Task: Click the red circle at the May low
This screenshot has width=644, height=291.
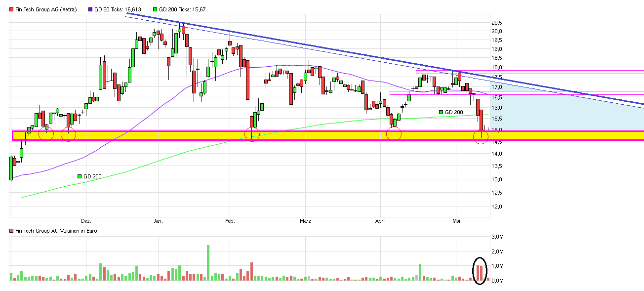Action: coord(481,136)
